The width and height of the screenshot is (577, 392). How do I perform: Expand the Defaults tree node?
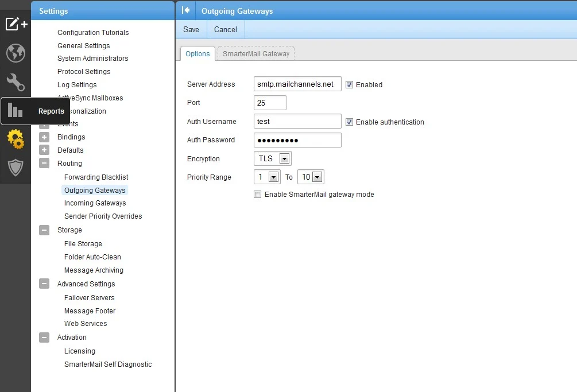(44, 150)
